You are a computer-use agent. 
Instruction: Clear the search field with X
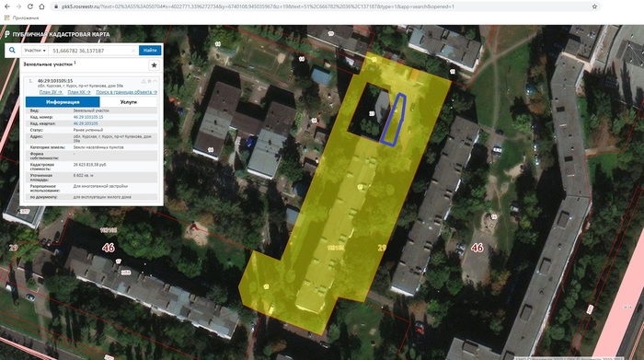tap(133, 51)
